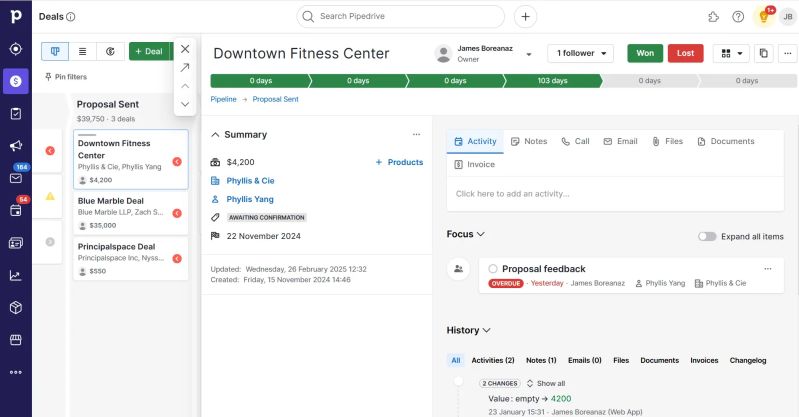Select the Notes tab
Screen dimensions: 799x417
(x=529, y=142)
